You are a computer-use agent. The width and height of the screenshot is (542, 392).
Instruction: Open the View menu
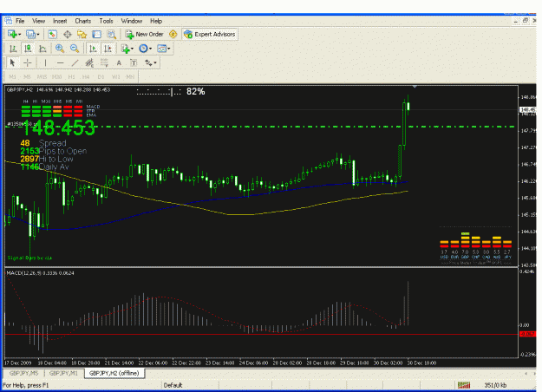(x=39, y=21)
